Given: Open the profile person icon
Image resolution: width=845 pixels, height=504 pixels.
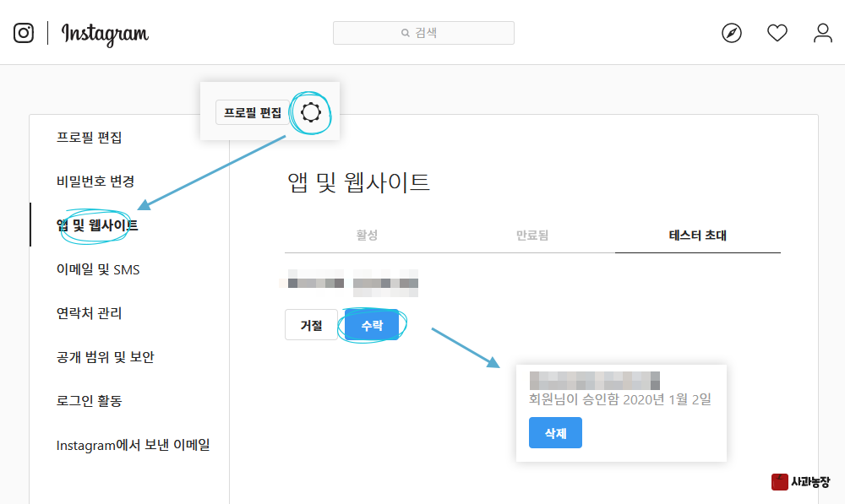Looking at the screenshot, I should [822, 33].
